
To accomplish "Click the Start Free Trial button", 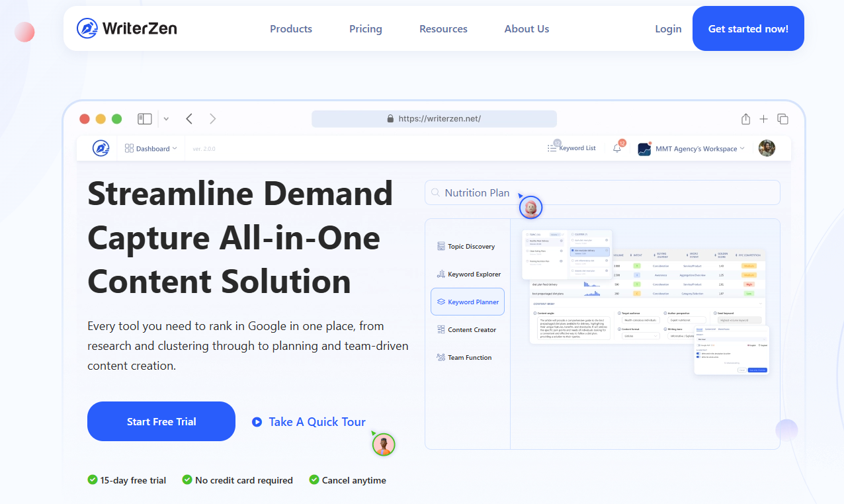I will click(161, 421).
